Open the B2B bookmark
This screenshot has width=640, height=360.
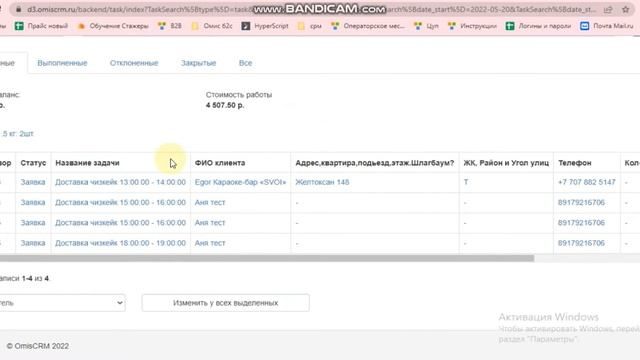pyautogui.click(x=170, y=26)
